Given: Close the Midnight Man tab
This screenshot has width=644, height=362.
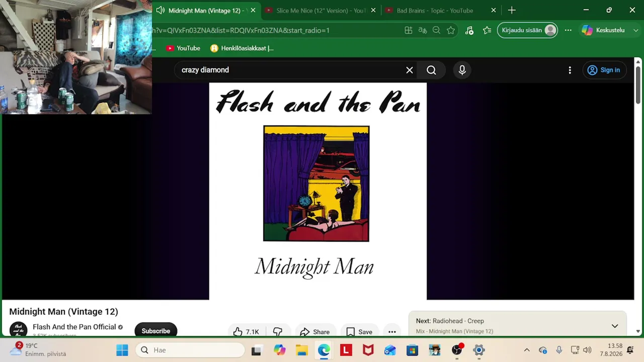Looking at the screenshot, I should (x=253, y=10).
